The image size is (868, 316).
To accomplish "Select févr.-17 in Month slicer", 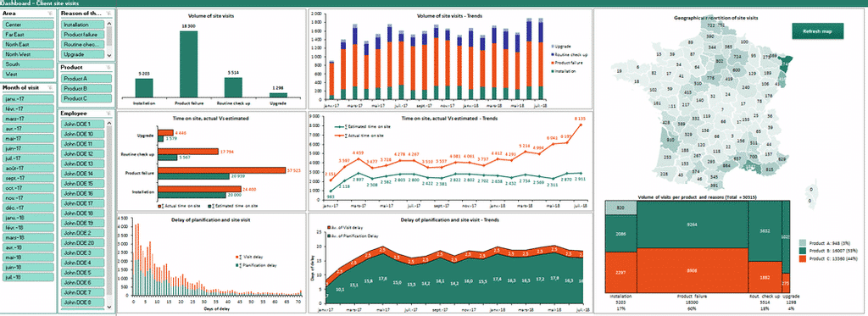I will point(28,109).
